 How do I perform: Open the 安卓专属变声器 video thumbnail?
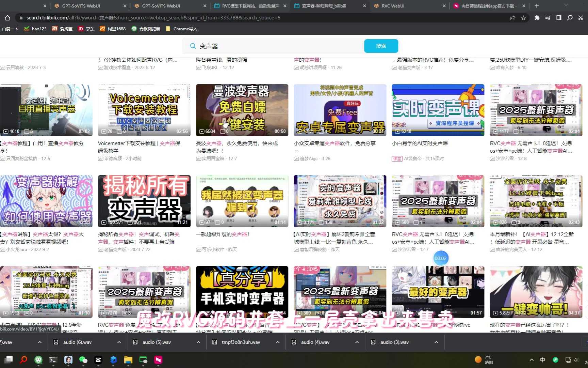tap(340, 110)
